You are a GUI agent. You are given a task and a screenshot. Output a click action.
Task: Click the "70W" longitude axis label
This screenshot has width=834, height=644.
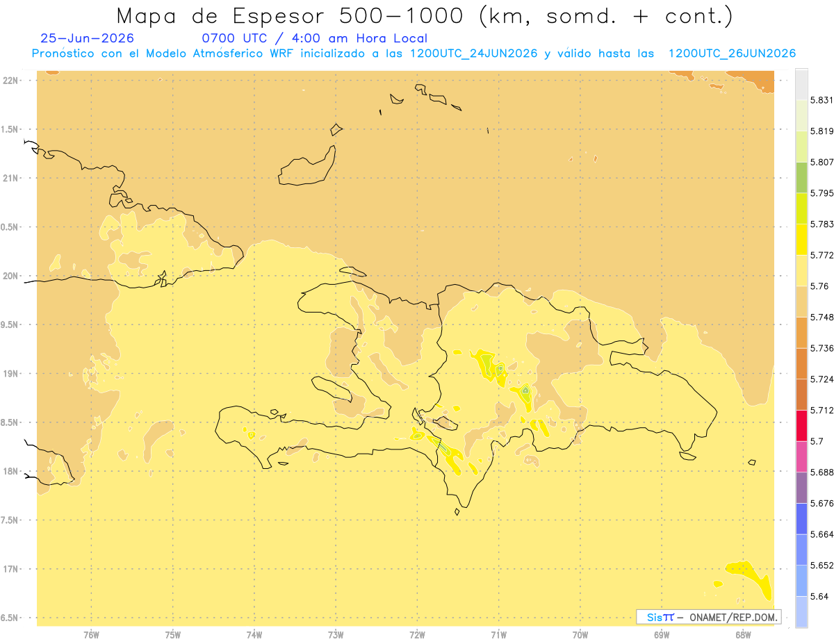pyautogui.click(x=580, y=634)
